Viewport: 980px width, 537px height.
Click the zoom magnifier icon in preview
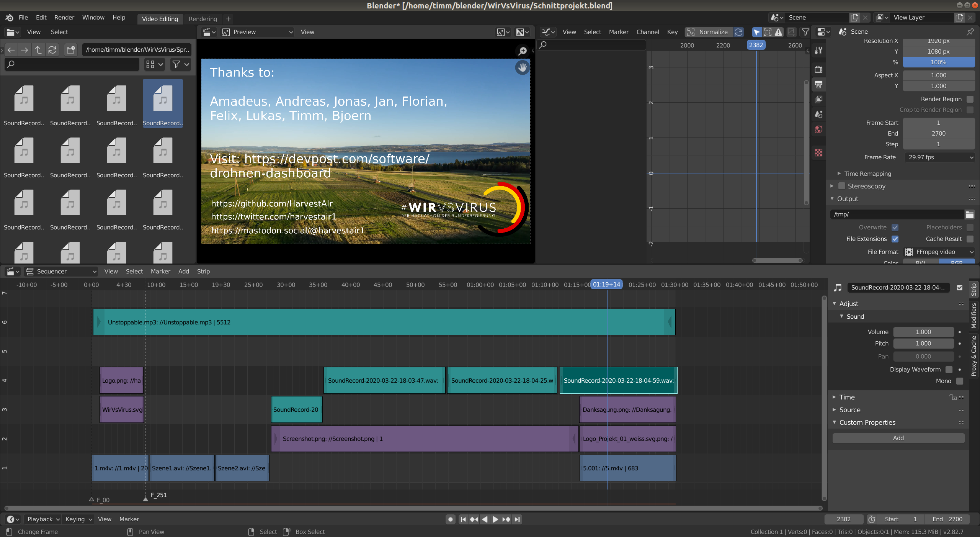pyautogui.click(x=522, y=51)
